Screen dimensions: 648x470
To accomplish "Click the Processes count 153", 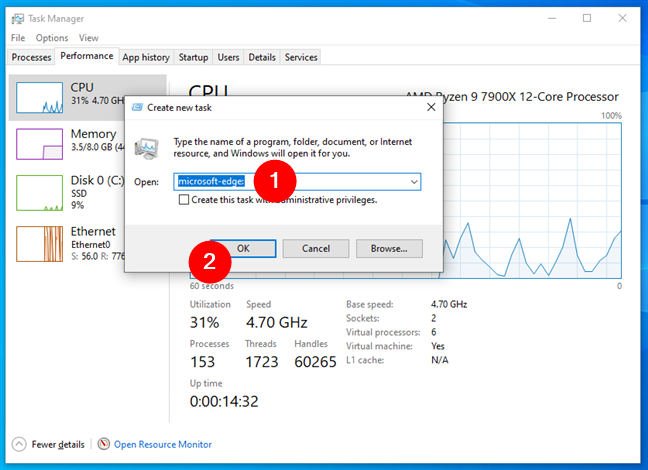I will click(x=202, y=362).
